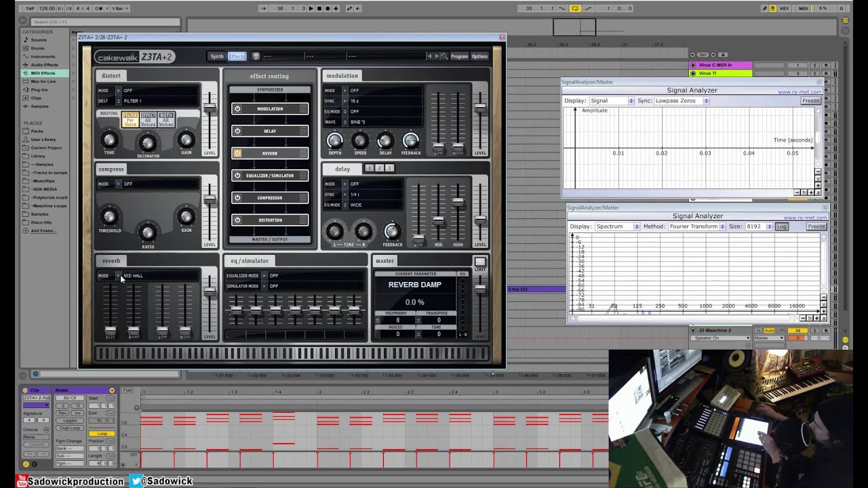Open the Display dropdown showing Signal
Viewport: 868px width, 488px height.
pos(610,101)
